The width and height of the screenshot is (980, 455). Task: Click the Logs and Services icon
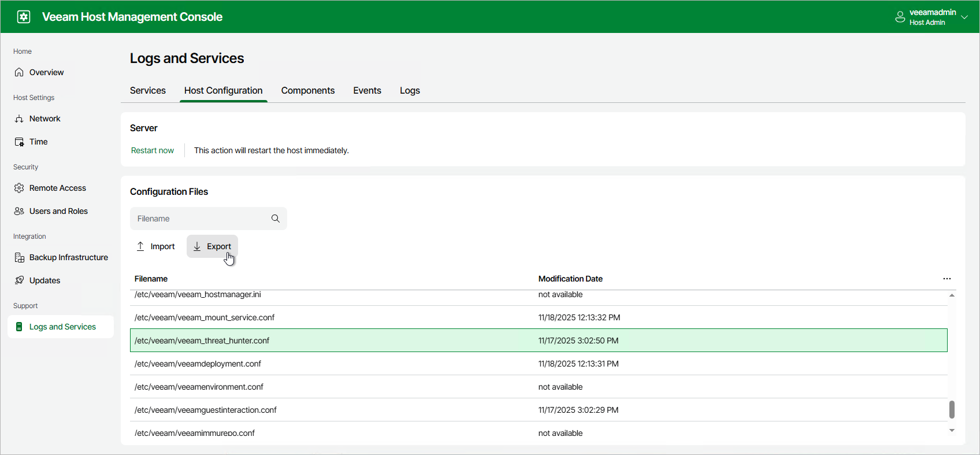coord(19,327)
